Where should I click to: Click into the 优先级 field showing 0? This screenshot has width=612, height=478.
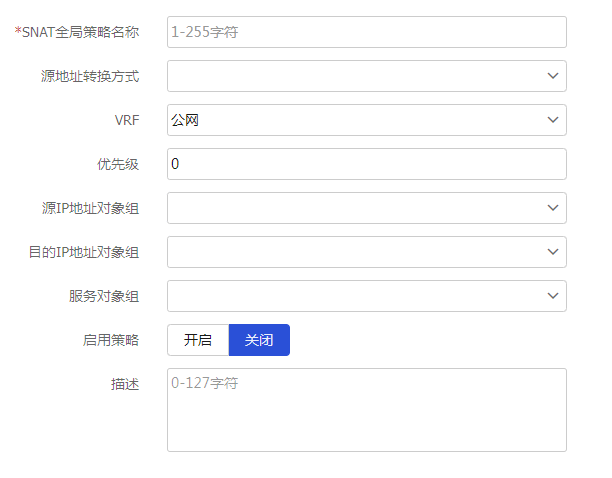(x=367, y=164)
